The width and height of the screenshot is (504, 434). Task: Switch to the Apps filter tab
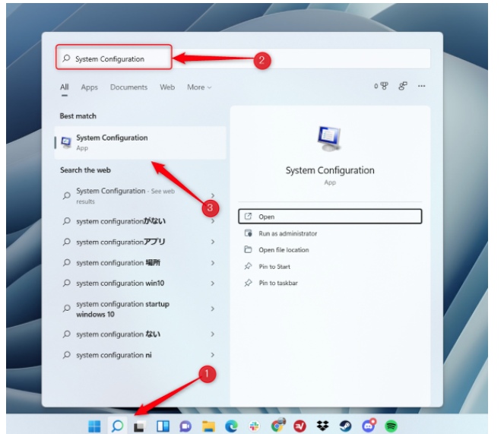pos(90,87)
